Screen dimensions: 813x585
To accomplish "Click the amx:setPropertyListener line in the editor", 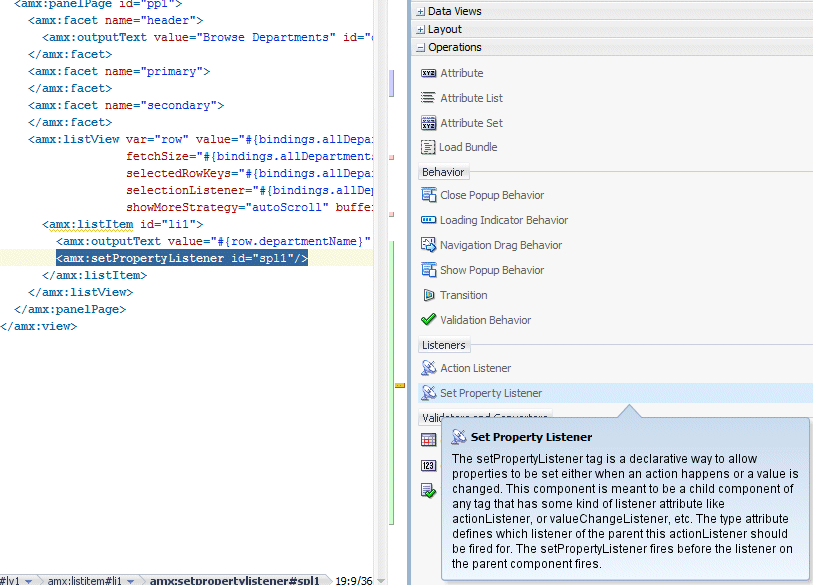I will pyautogui.click(x=182, y=258).
